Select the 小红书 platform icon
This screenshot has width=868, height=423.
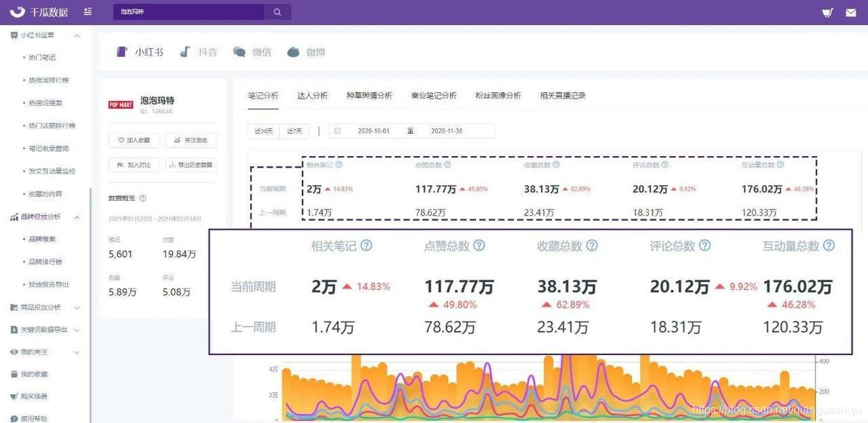coord(139,51)
